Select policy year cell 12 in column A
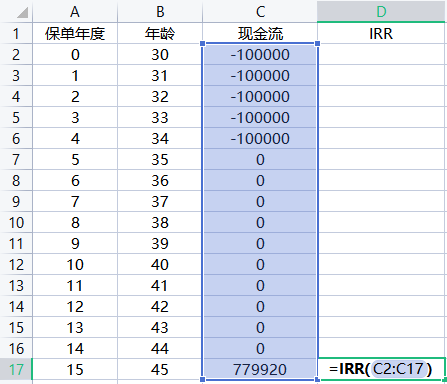The height and width of the screenshot is (384, 447). (x=75, y=306)
